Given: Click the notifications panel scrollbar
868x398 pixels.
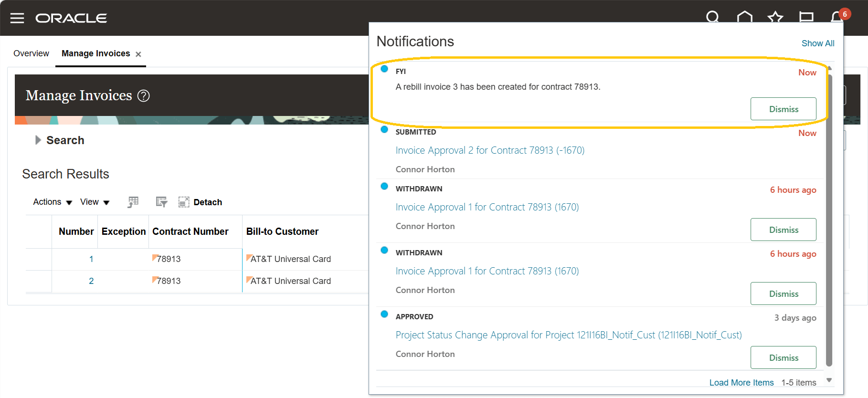Looking at the screenshot, I should click(x=829, y=220).
